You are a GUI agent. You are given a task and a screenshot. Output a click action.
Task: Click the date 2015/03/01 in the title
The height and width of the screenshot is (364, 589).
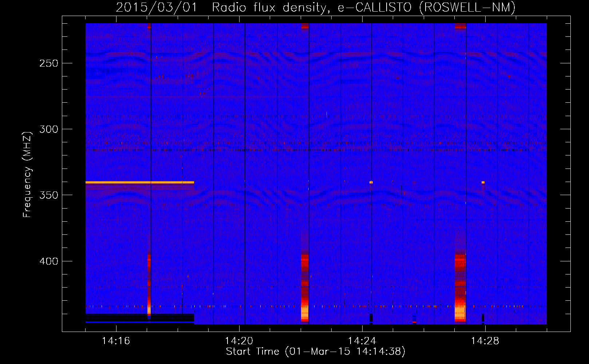pyautogui.click(x=157, y=7)
